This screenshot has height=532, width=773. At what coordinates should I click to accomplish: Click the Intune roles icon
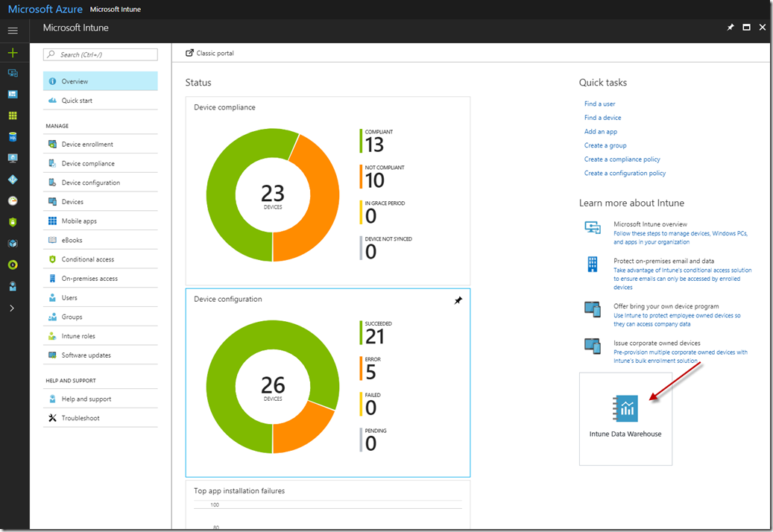click(x=52, y=336)
